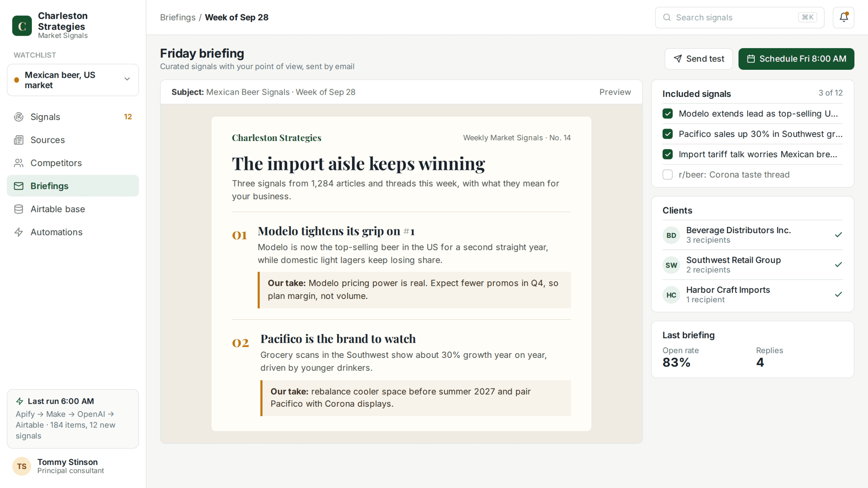Open Tommy Stinson profile
The width and height of the screenshot is (868, 488).
coord(73,466)
